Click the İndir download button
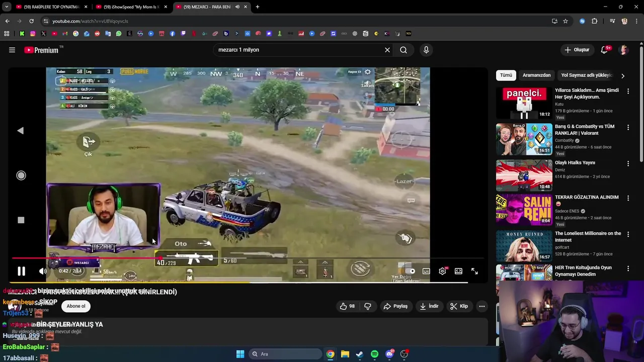The width and height of the screenshot is (644, 362). [429, 306]
